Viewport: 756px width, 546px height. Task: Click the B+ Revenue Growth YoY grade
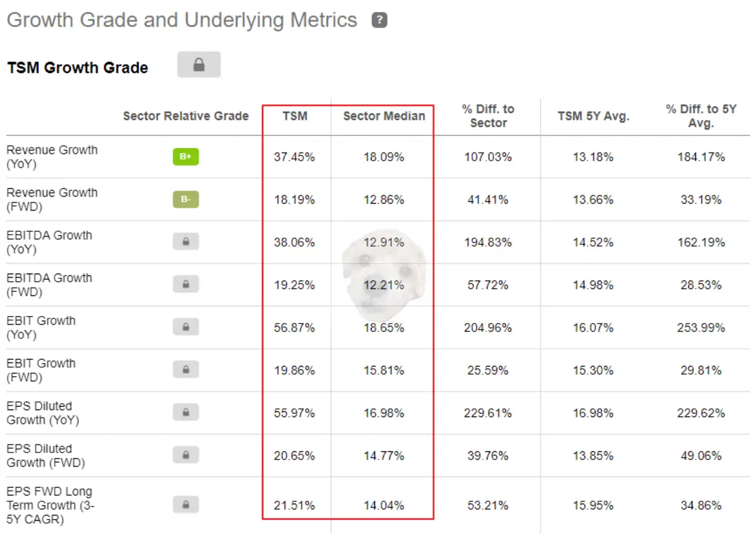coord(186,157)
